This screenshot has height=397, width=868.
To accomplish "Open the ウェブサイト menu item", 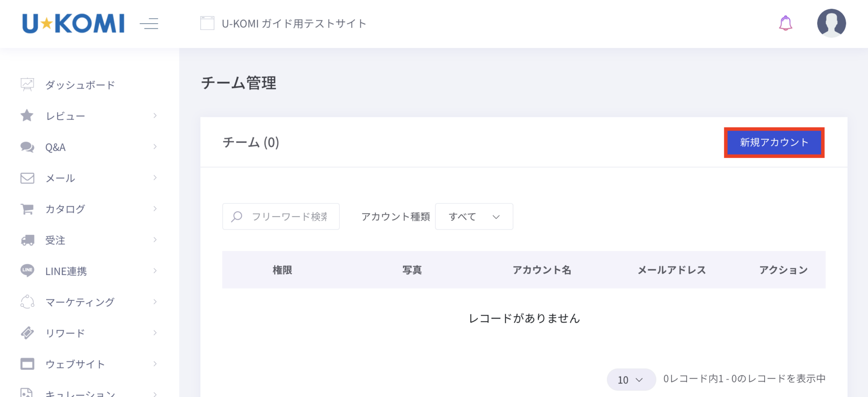I will click(75, 364).
